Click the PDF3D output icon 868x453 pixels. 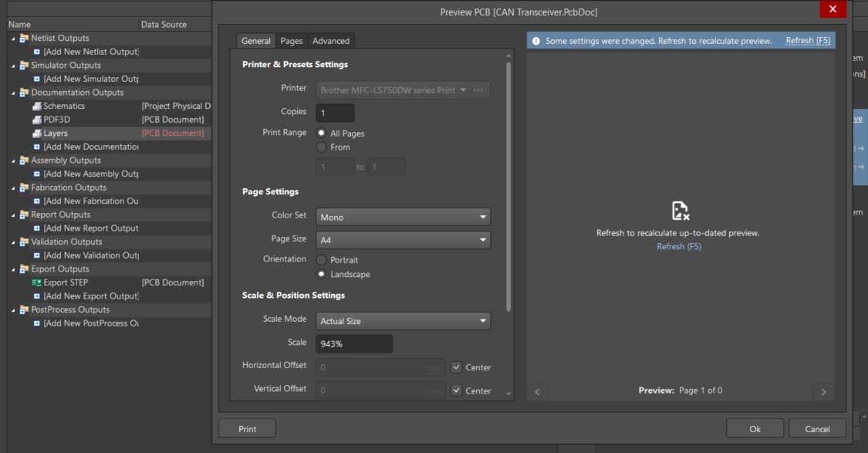point(37,120)
